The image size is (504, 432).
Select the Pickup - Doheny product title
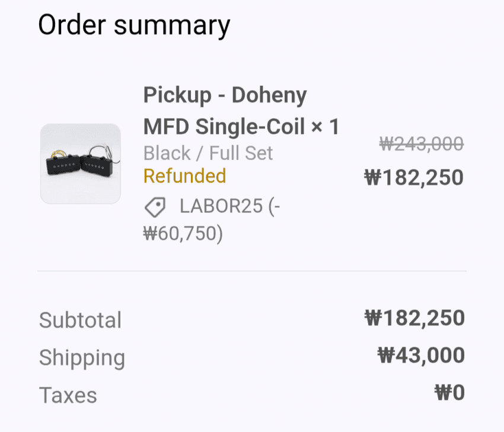click(225, 95)
